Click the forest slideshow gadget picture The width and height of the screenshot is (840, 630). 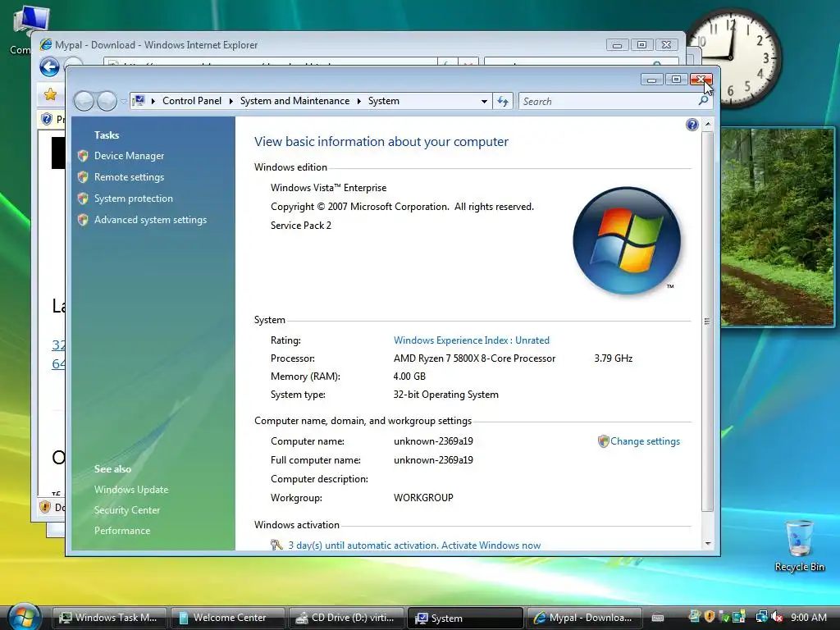point(778,227)
